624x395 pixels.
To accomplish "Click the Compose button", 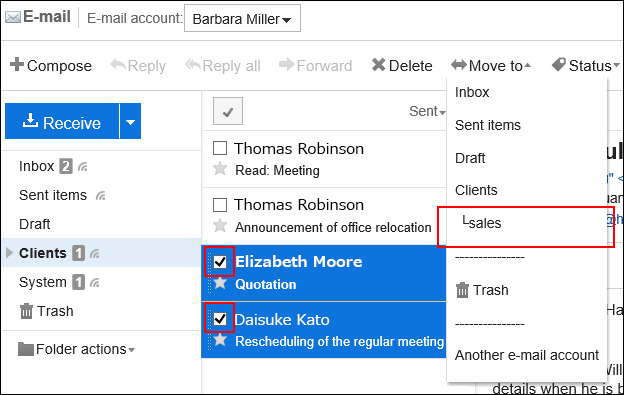I will click(51, 65).
